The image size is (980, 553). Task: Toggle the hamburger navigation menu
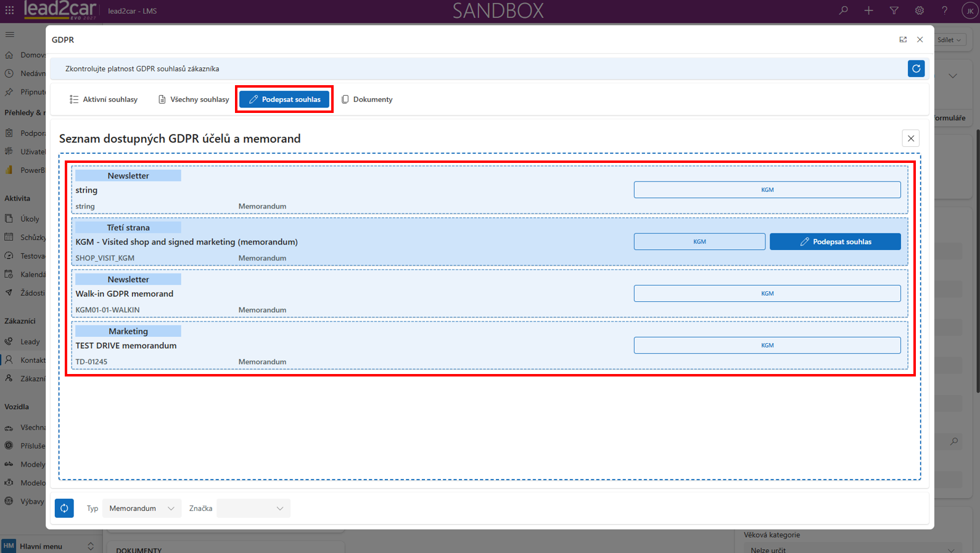point(9,35)
